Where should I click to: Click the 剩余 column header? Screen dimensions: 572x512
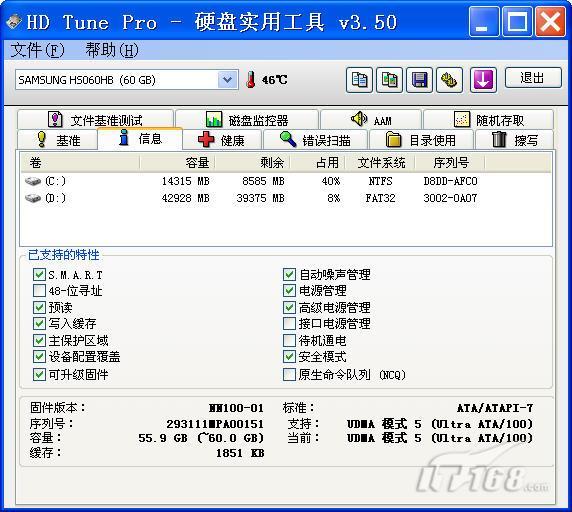click(252, 163)
